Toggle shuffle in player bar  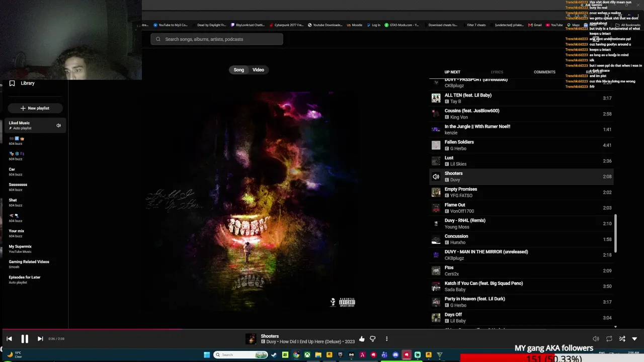click(622, 339)
